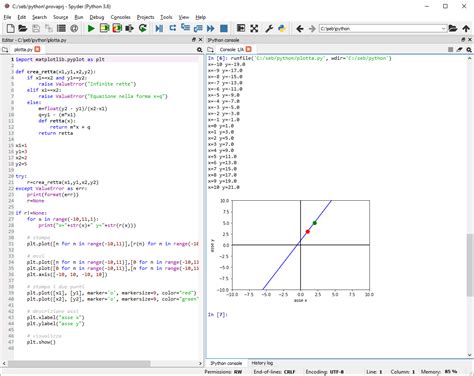Screen dimensions: 474x376
Task: Close the IPython console pane
Action: point(470,40)
